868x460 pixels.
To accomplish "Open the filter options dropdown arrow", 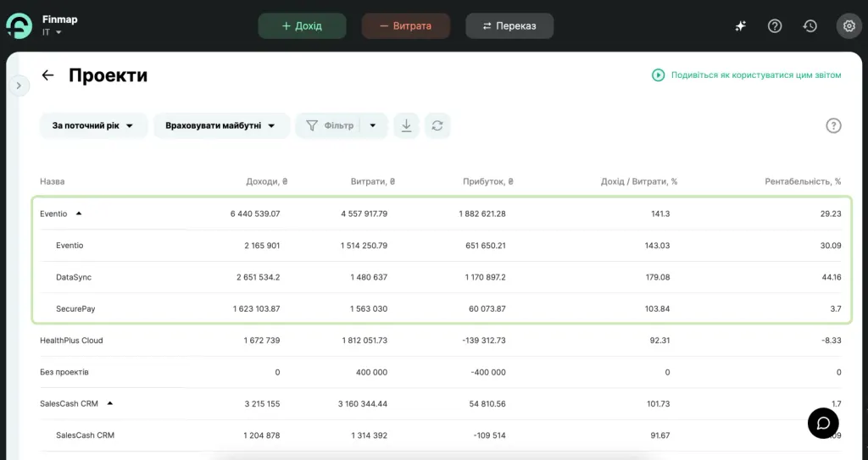I will [373, 125].
